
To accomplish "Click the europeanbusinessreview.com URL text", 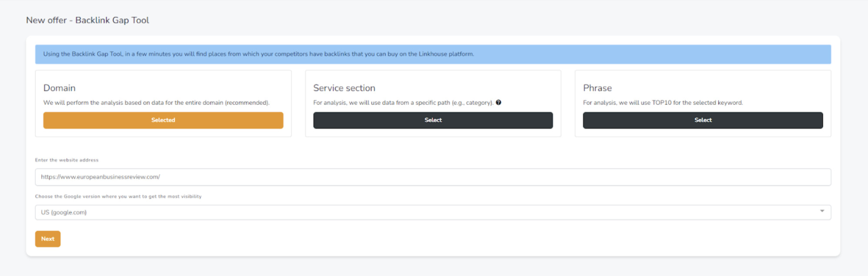I will 100,177.
